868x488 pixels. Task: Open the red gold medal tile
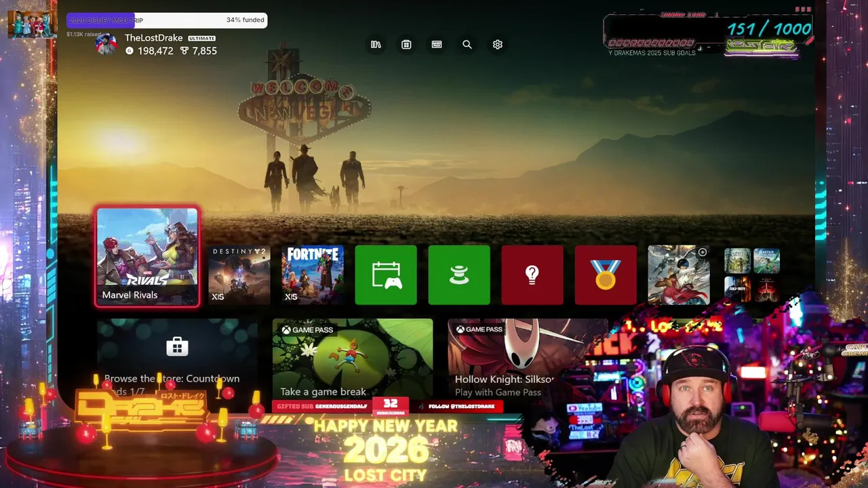606,275
